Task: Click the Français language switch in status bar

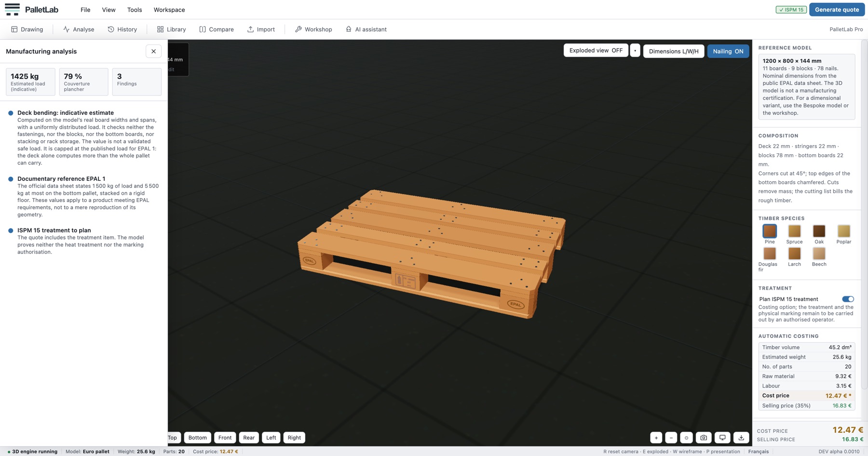Action: point(758,452)
